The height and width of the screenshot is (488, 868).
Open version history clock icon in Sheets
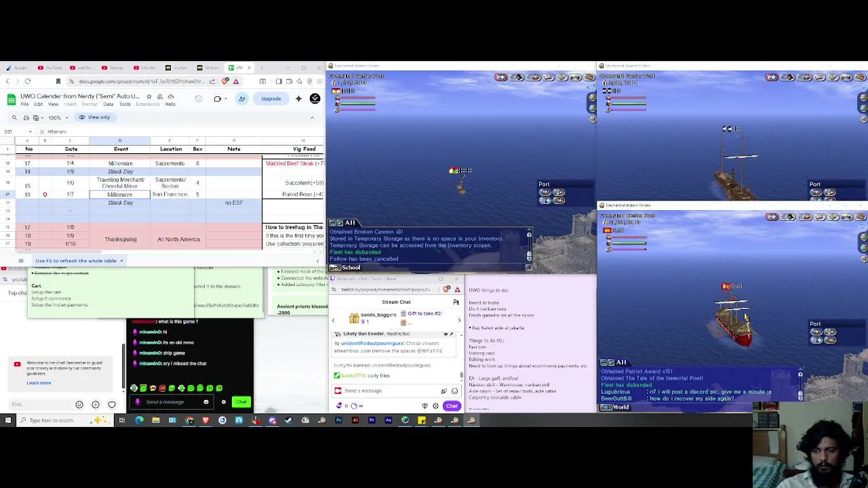pos(199,99)
